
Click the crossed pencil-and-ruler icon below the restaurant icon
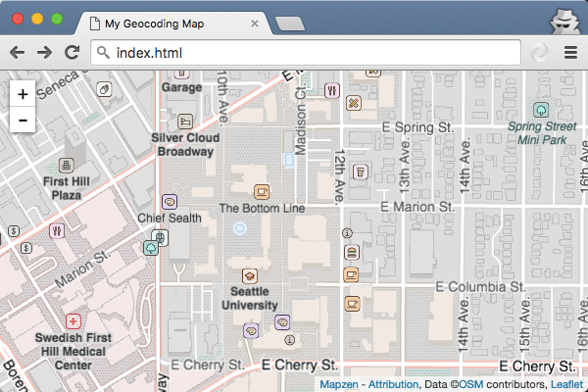pos(353,102)
